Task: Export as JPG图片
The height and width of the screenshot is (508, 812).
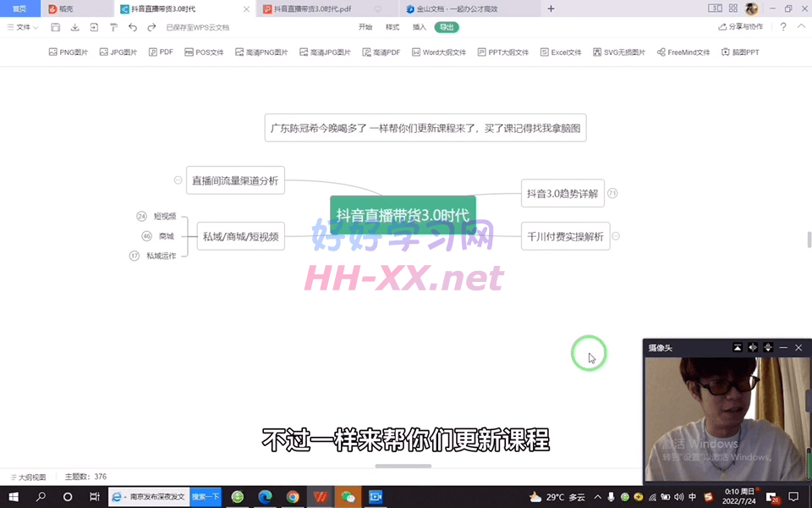Action: [118, 52]
